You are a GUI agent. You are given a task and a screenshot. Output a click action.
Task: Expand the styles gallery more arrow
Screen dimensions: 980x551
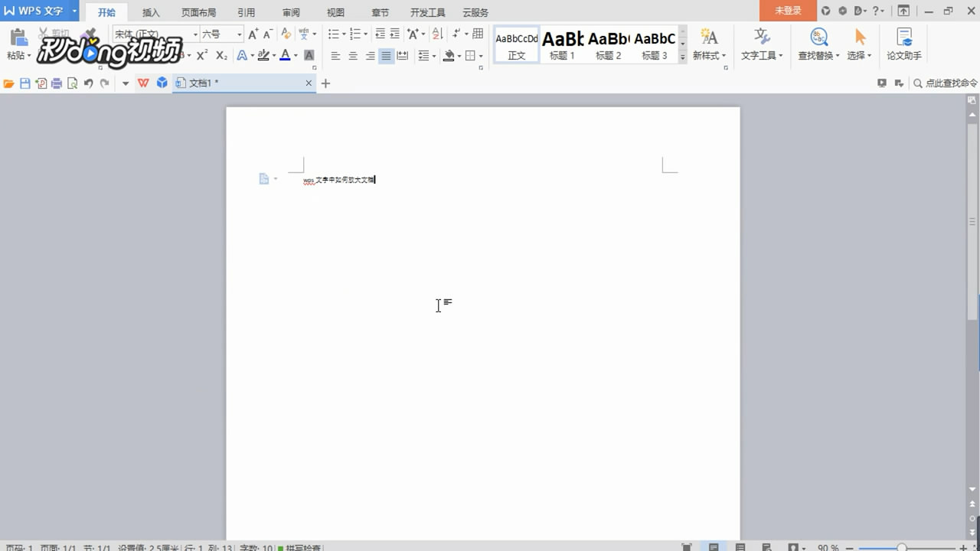[682, 57]
